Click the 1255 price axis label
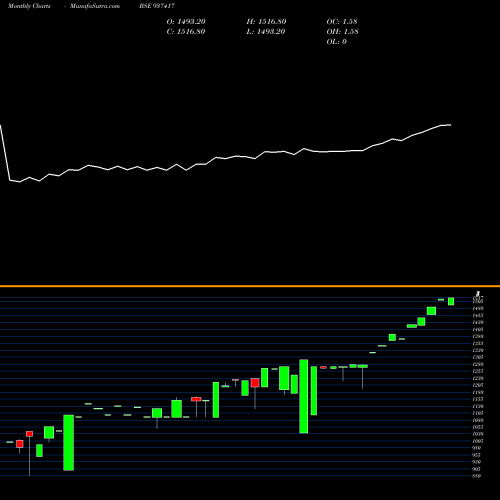 [478, 371]
